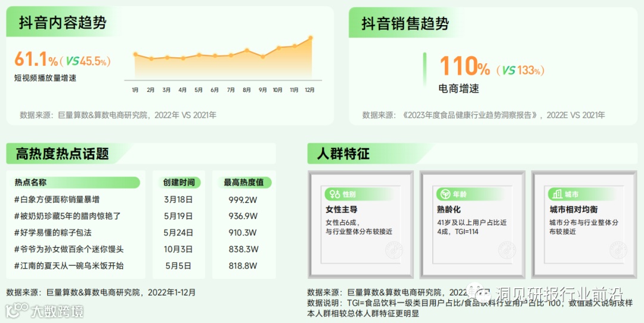Click the 3月18日 creation date
The height and width of the screenshot is (323, 644).
click(178, 199)
